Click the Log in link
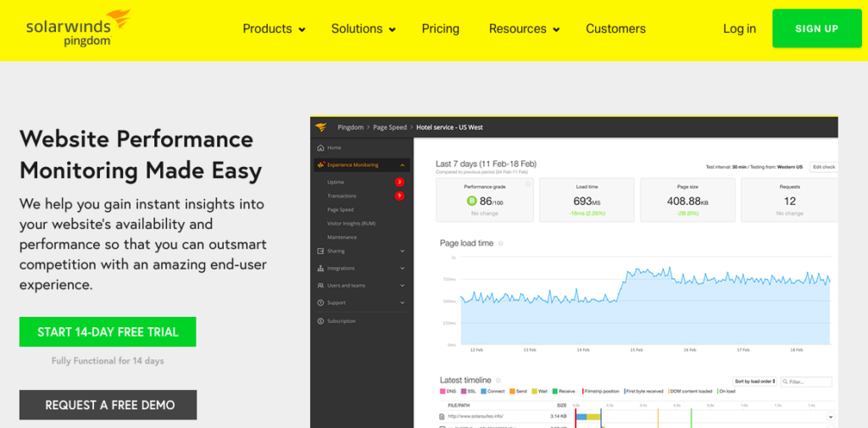This screenshot has width=868, height=428. (x=739, y=29)
